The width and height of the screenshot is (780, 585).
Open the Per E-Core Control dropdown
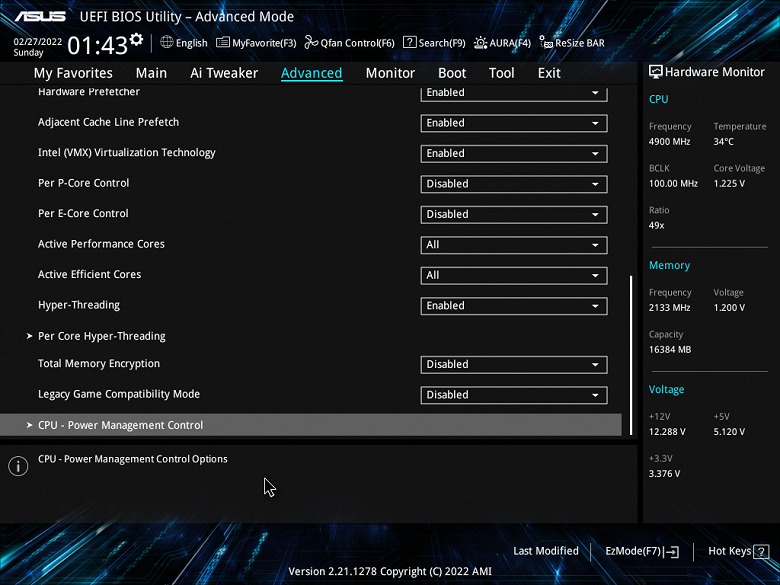coord(514,214)
